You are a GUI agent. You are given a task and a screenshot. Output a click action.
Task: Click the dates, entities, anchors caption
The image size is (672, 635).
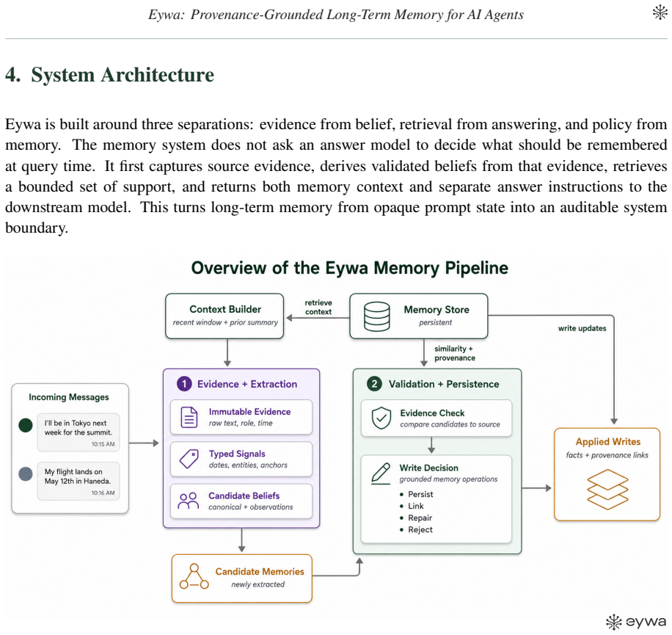pos(248,465)
